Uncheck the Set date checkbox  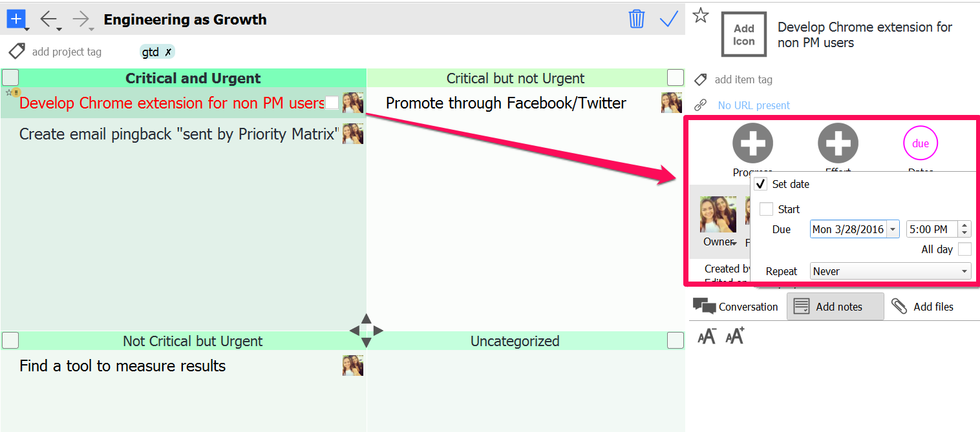point(761,184)
